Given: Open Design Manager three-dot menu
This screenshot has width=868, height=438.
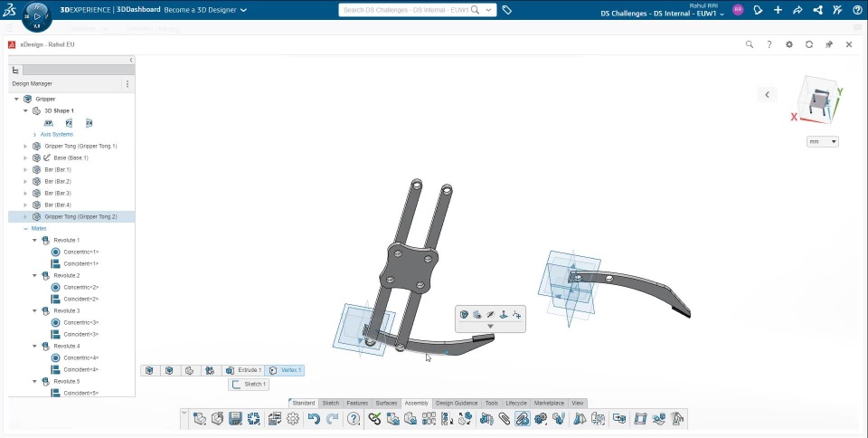Looking at the screenshot, I should (x=127, y=84).
